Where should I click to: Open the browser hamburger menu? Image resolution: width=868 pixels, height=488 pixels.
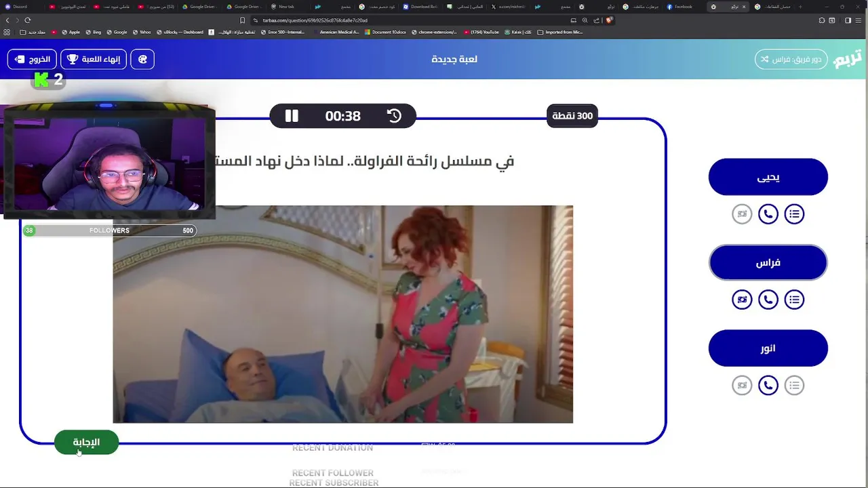[x=859, y=20]
